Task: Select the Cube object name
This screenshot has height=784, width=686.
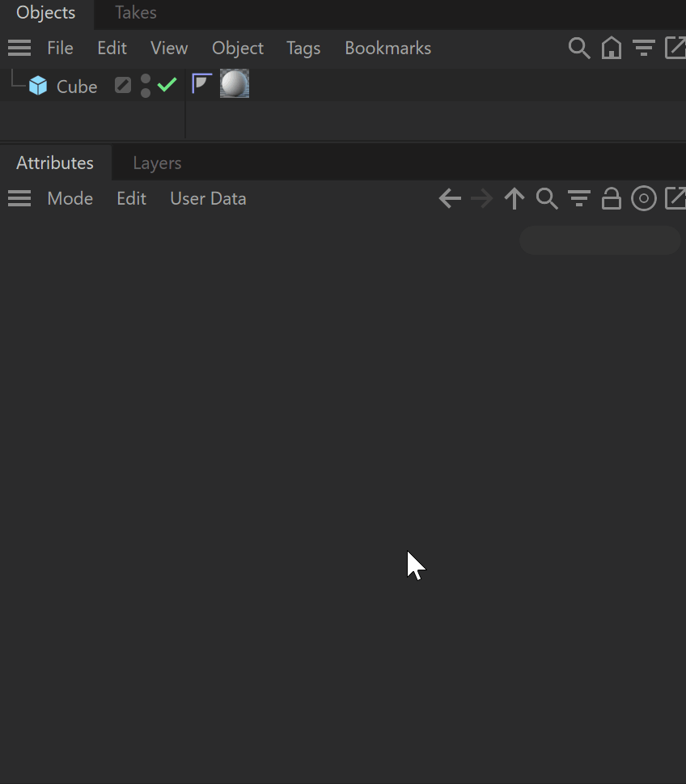Action: click(77, 87)
